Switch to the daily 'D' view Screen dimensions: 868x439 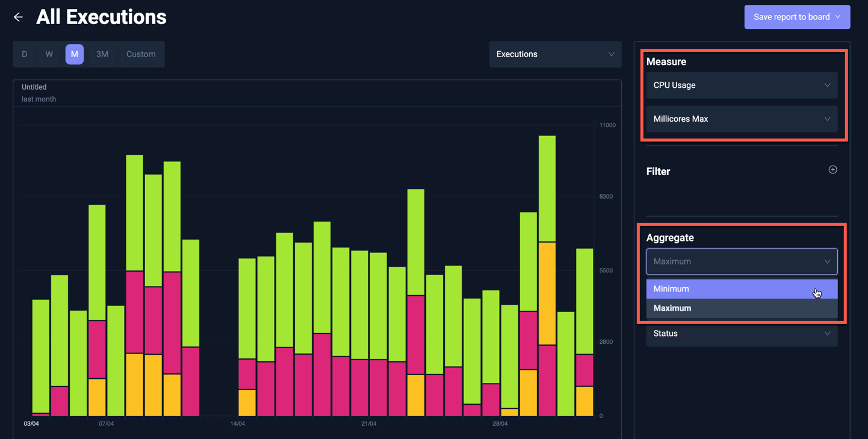pos(24,54)
